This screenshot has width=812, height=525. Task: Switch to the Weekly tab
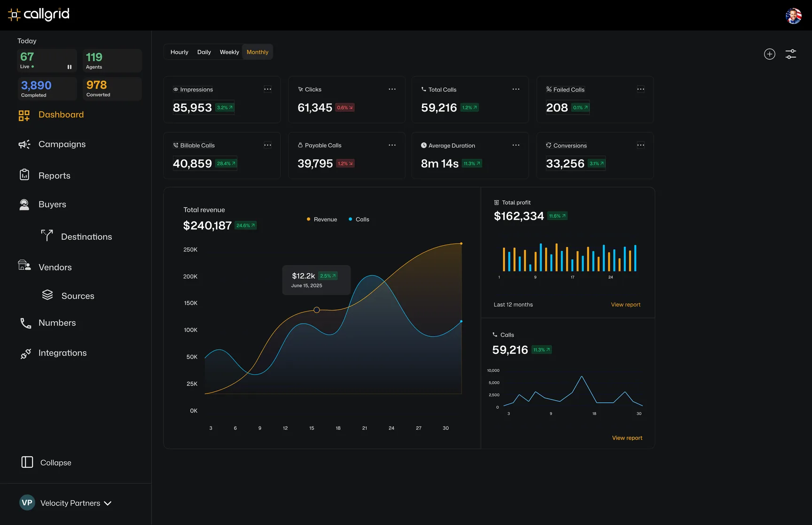[x=229, y=52]
